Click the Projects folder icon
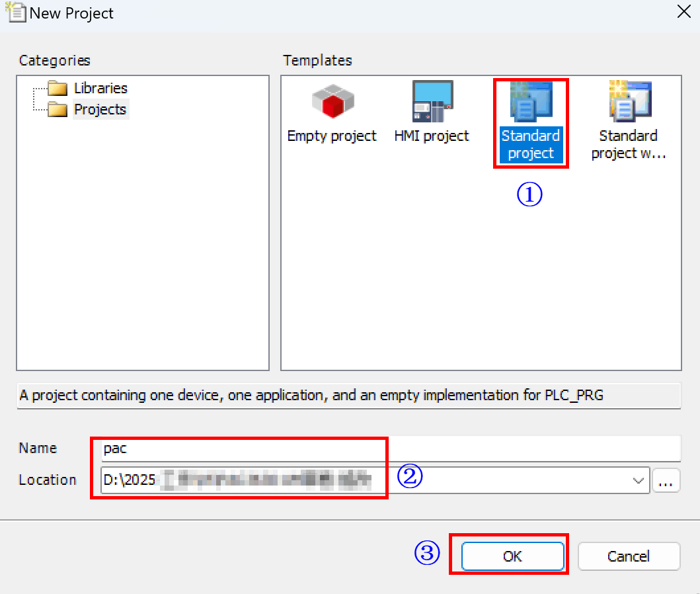 click(x=58, y=110)
